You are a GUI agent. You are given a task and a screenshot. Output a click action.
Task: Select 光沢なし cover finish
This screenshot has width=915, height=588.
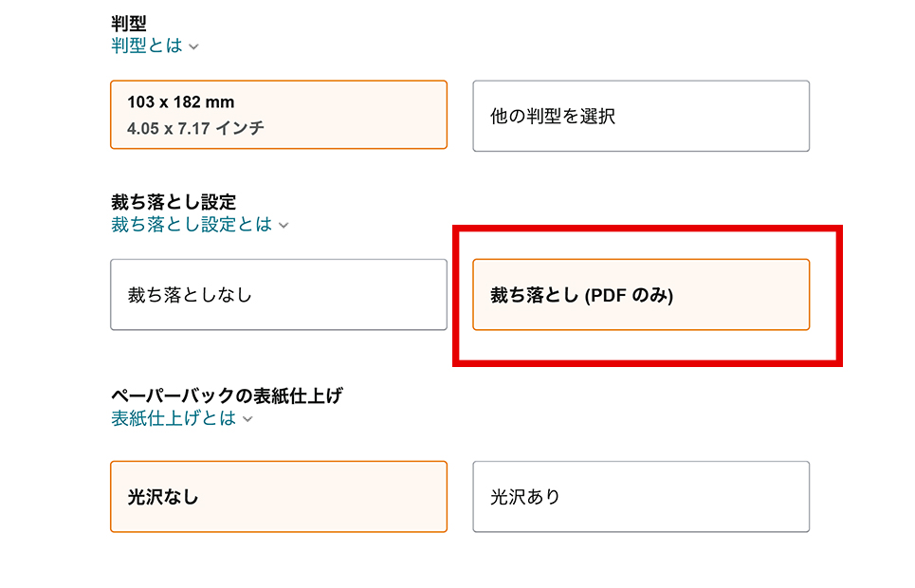pos(278,496)
